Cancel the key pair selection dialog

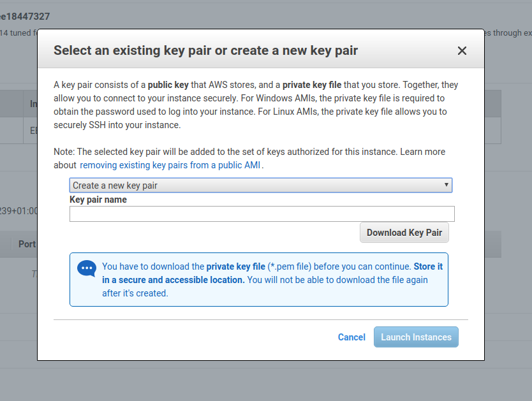(x=351, y=337)
